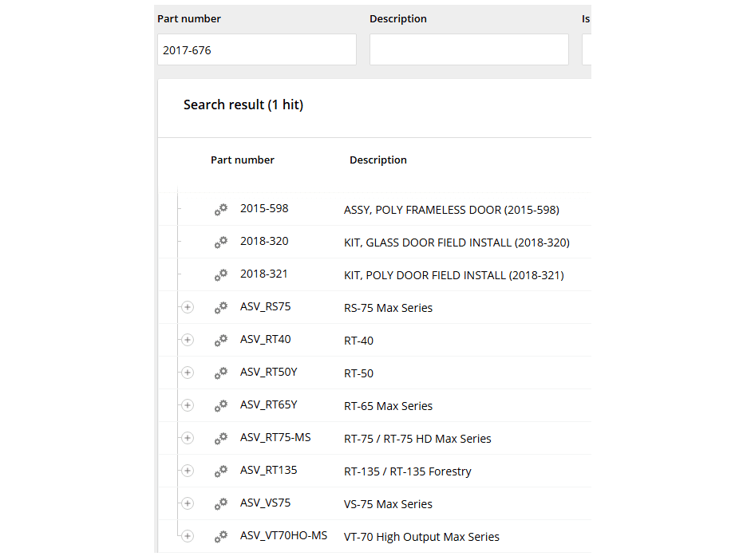Click gear icon beside part 2015-598
Image resolution: width=747 pixels, height=560 pixels.
click(221, 210)
